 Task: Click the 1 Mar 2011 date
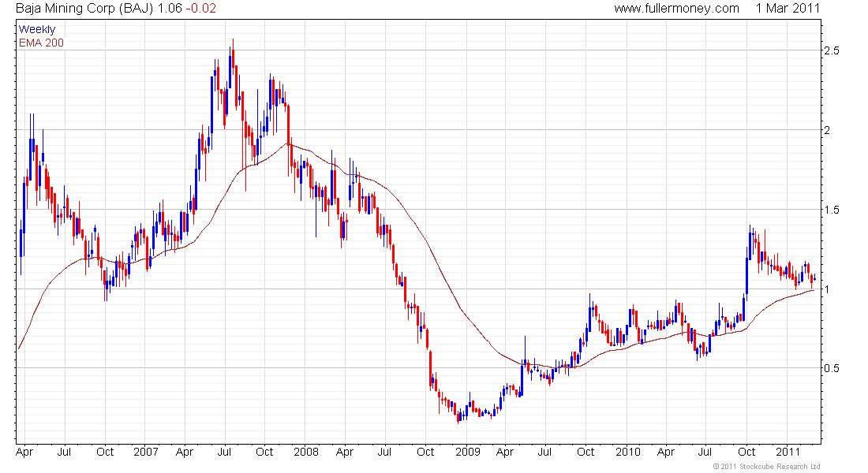[788, 9]
